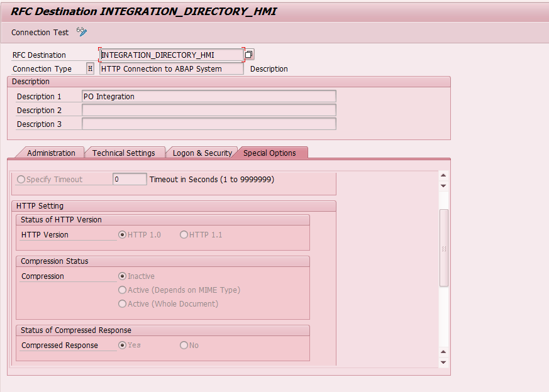Select Compression Inactive radio button
This screenshot has width=549, height=392.
(122, 276)
